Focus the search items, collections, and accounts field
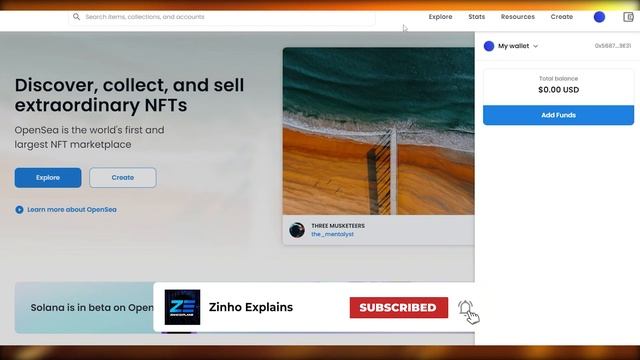 [222, 17]
